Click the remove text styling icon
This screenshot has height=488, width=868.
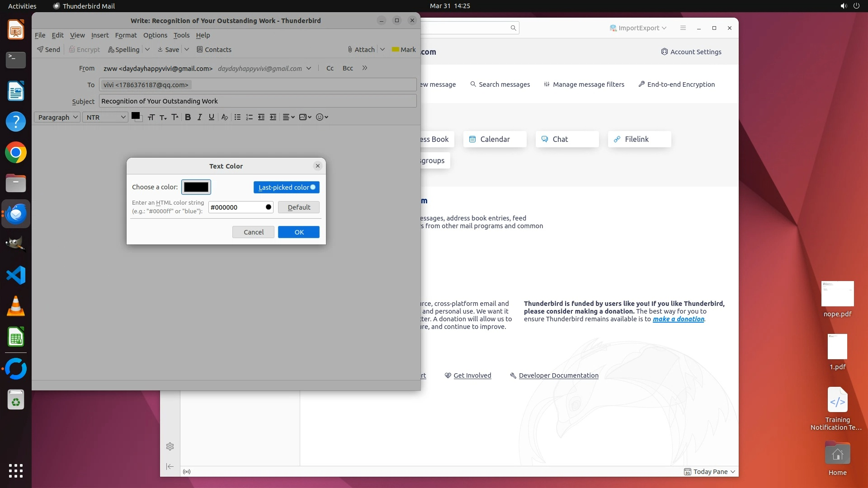click(x=224, y=117)
